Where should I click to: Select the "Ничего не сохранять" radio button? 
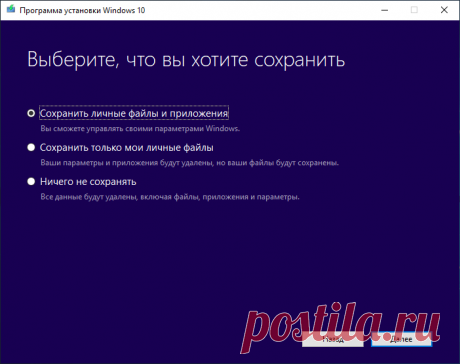point(31,181)
